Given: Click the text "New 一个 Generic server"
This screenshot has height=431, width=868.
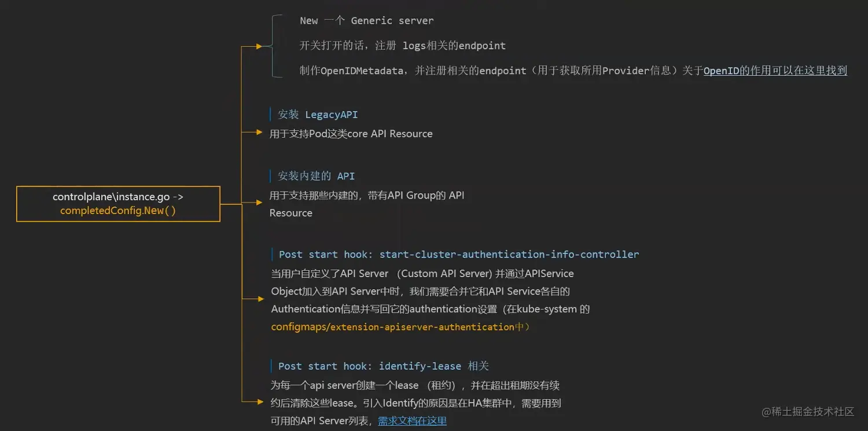Looking at the screenshot, I should click(366, 20).
